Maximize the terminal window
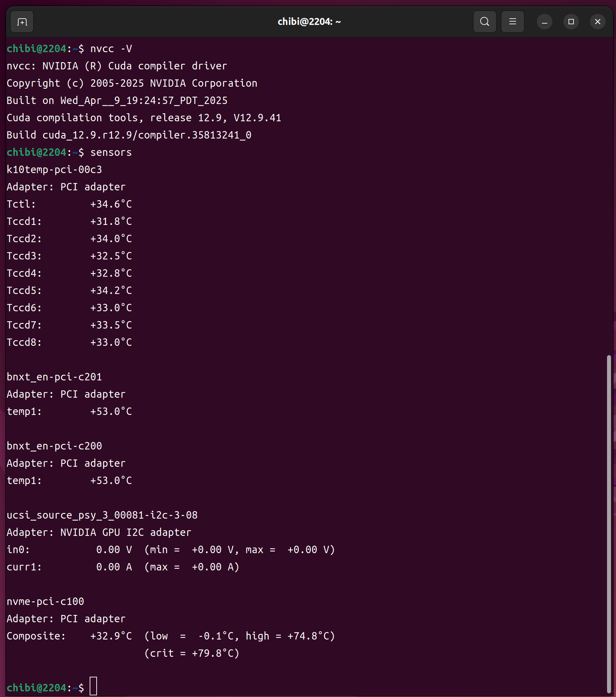Screen dimensions: 616x697 click(571, 22)
